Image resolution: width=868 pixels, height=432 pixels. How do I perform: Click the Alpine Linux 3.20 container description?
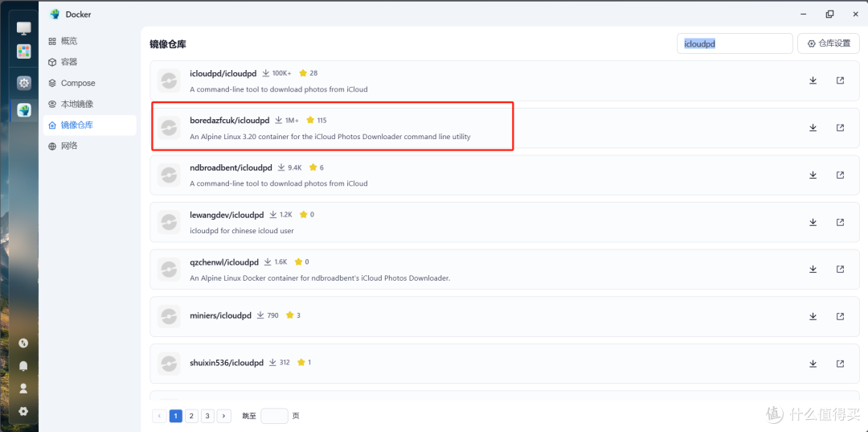[x=330, y=136]
